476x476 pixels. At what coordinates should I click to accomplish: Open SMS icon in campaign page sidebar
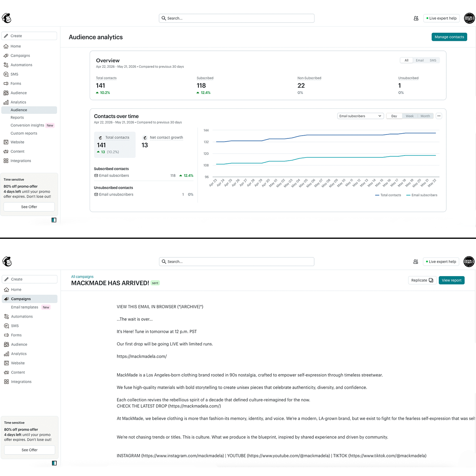point(6,326)
